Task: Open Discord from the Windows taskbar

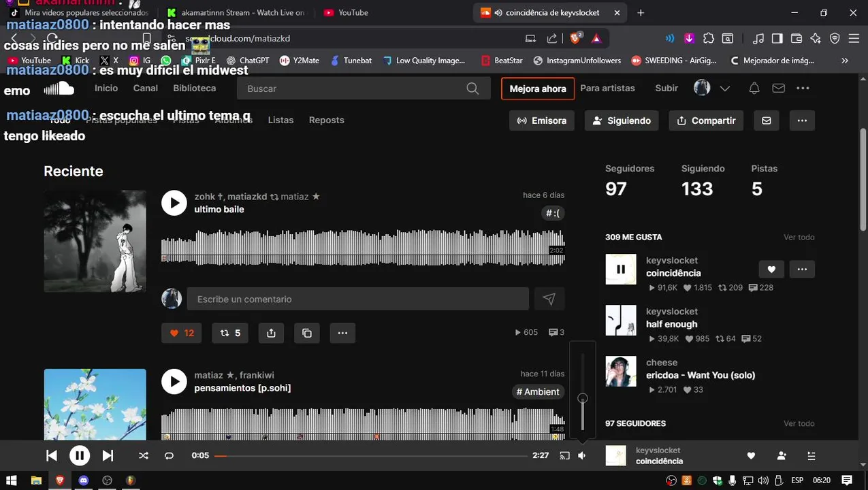Action: [83, 480]
